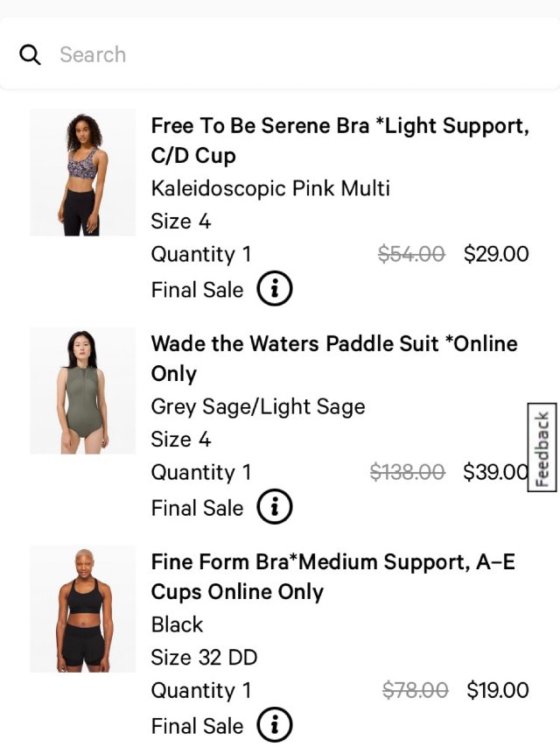Open Final Sale info for Paddle Suit
The image size is (560, 747).
(274, 507)
